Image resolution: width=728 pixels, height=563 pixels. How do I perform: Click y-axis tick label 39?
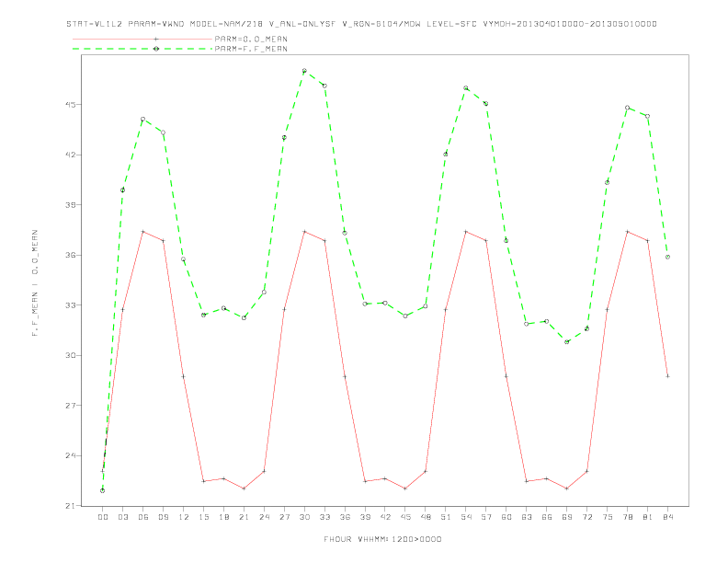[x=70, y=205]
